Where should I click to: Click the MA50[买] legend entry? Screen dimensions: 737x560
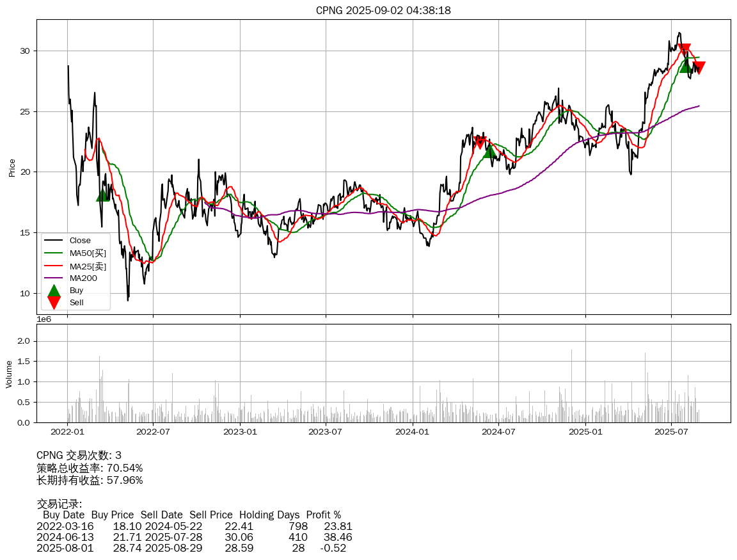88,253
